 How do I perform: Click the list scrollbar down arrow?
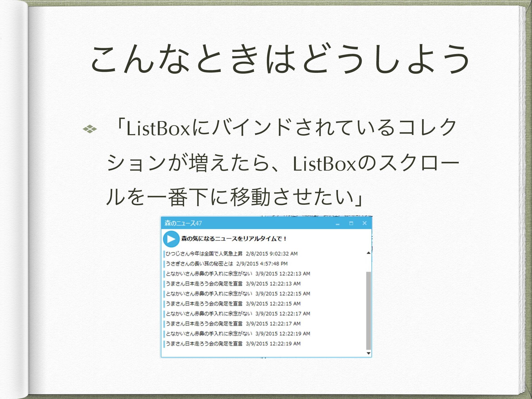tap(369, 353)
